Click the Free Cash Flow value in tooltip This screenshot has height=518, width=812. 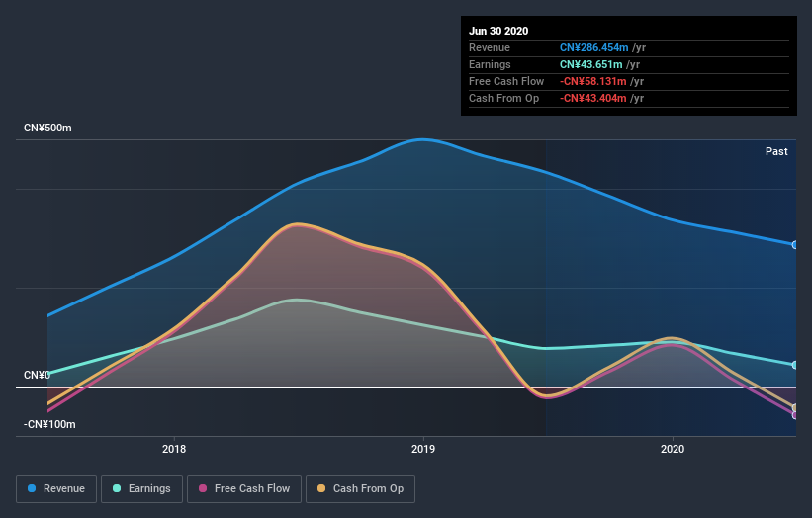click(593, 81)
